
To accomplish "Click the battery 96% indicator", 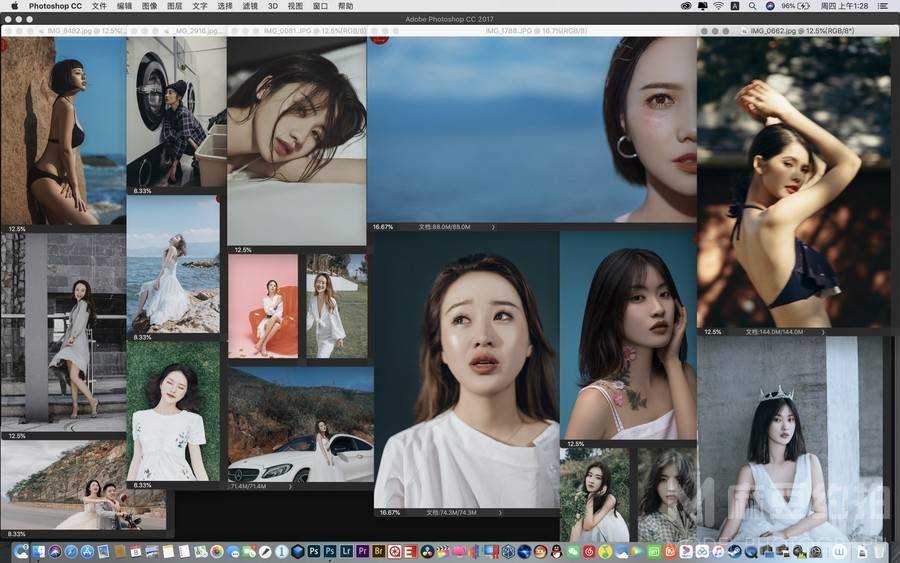I will (796, 6).
